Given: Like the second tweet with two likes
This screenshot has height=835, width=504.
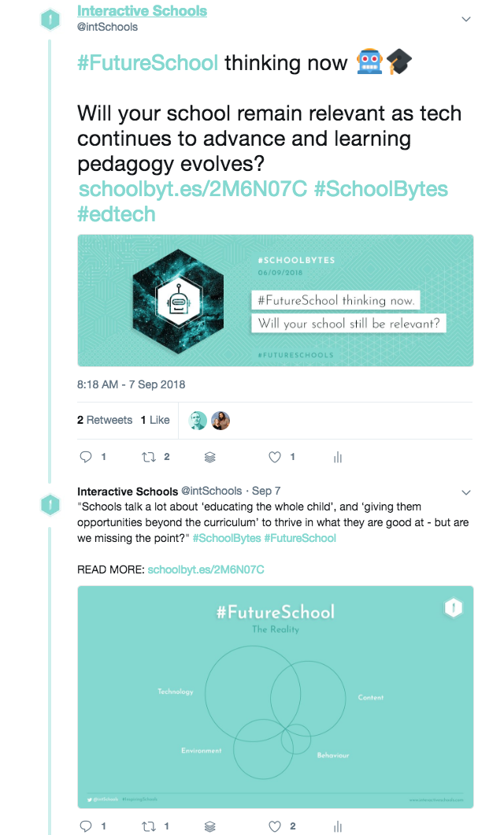Looking at the screenshot, I should tap(275, 826).
